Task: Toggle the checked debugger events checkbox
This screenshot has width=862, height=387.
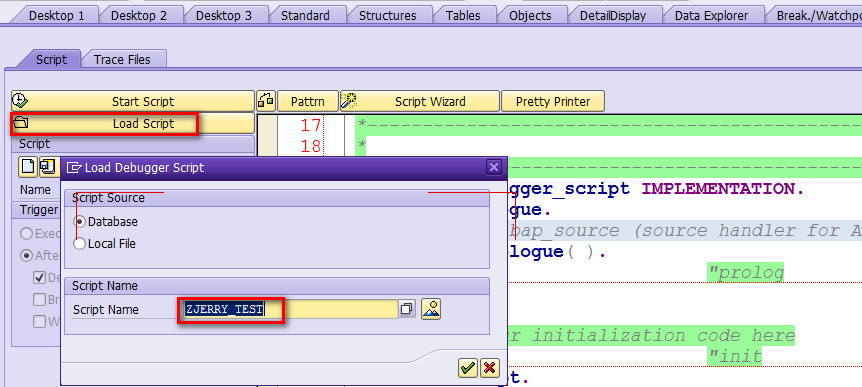Action: point(40,278)
